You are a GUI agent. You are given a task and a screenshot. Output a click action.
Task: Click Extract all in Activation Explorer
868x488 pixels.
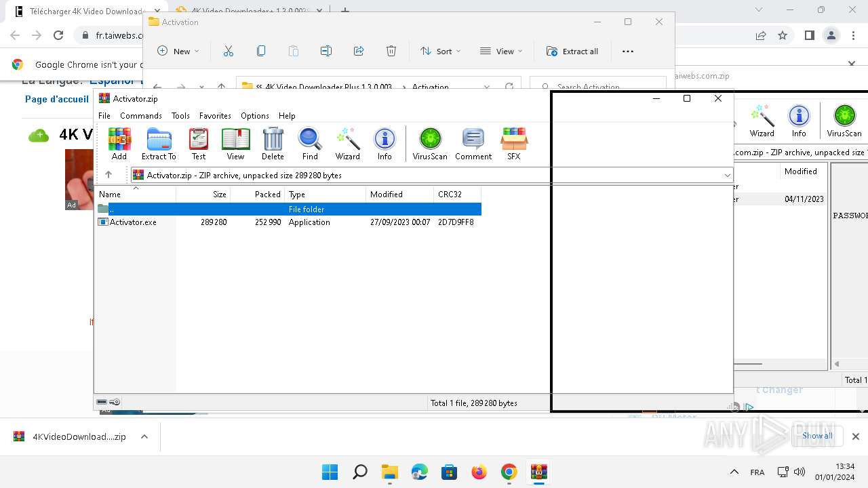click(x=572, y=51)
